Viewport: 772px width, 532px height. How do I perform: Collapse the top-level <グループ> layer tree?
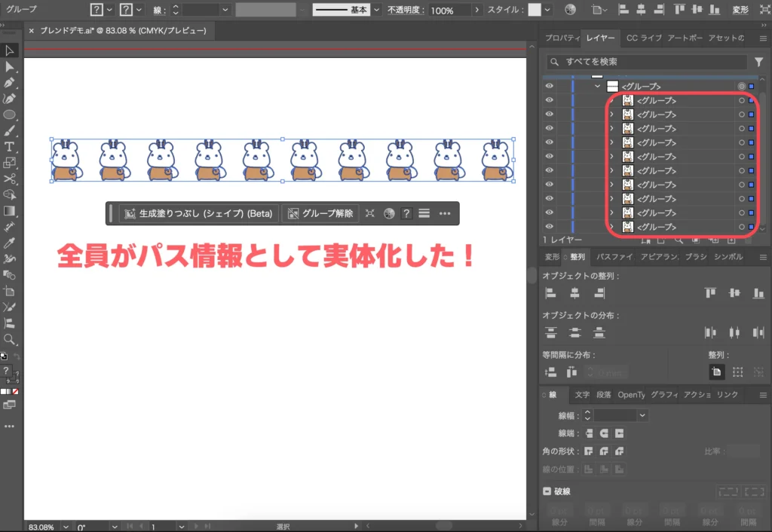coord(597,87)
